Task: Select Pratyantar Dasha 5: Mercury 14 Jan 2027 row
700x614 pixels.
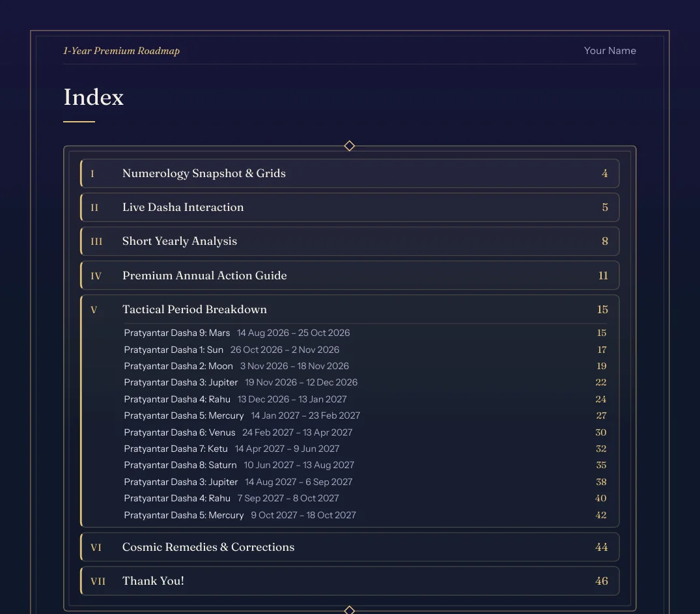Action: pos(365,415)
